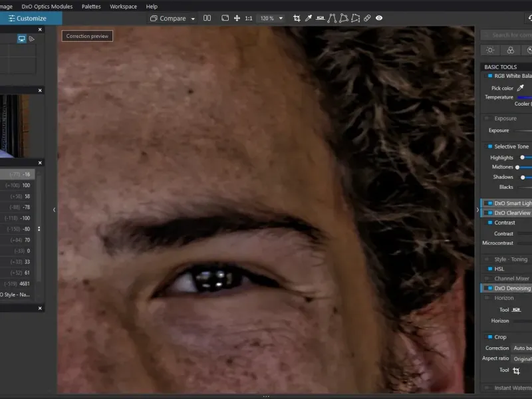Click the Crop Tool icon in the palette
The height and width of the screenshot is (399, 532).
pyautogui.click(x=516, y=370)
